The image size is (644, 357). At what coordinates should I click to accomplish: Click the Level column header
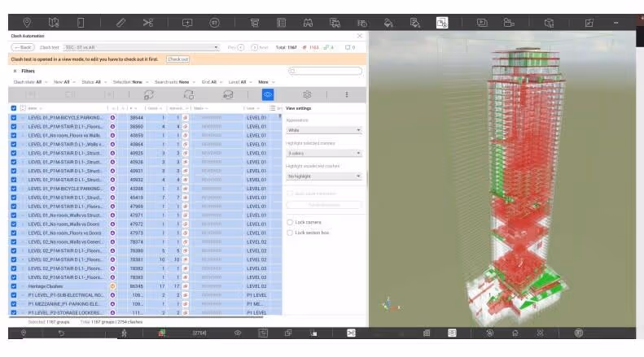click(x=253, y=108)
